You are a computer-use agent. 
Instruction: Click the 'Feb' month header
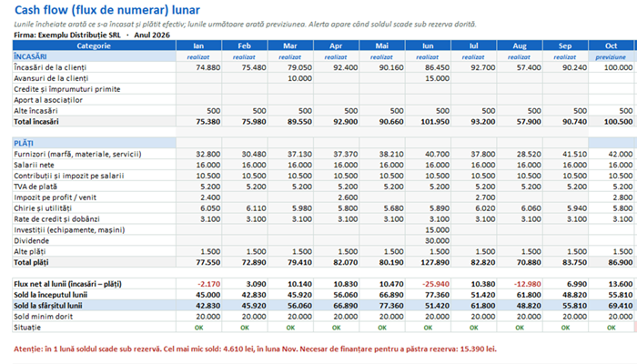(245, 45)
